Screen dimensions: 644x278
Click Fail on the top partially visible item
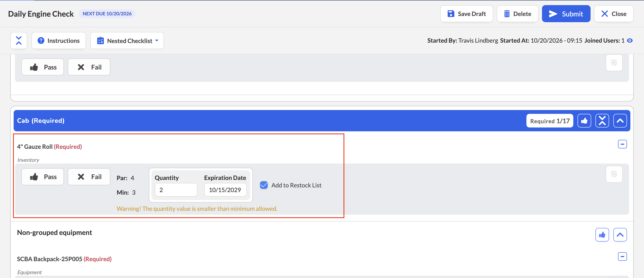pyautogui.click(x=89, y=67)
